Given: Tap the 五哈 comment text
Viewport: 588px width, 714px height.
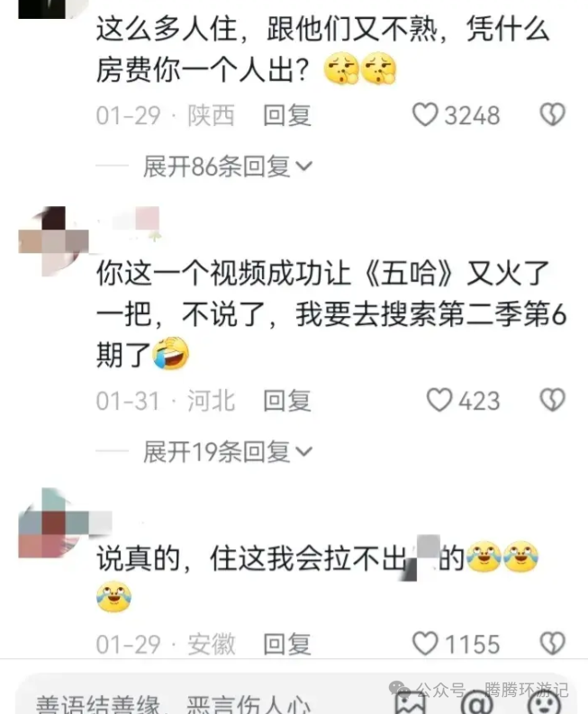Looking at the screenshot, I should (331, 314).
